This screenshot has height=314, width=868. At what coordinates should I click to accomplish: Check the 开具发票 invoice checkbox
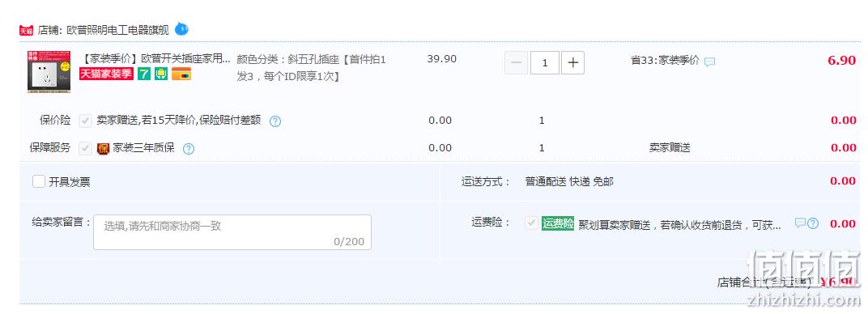39,181
